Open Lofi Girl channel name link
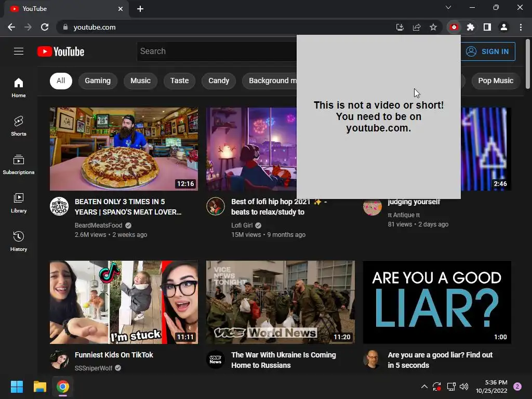 coord(242,225)
